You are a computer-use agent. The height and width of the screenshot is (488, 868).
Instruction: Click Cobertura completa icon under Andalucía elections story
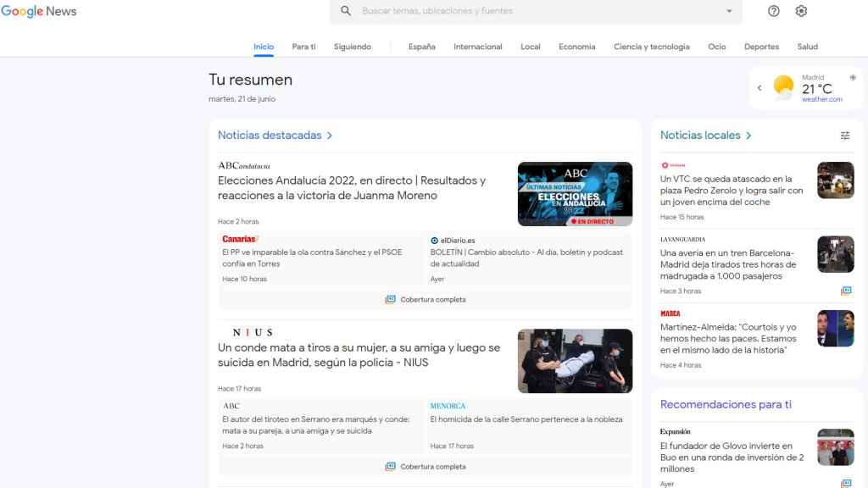pyautogui.click(x=389, y=299)
